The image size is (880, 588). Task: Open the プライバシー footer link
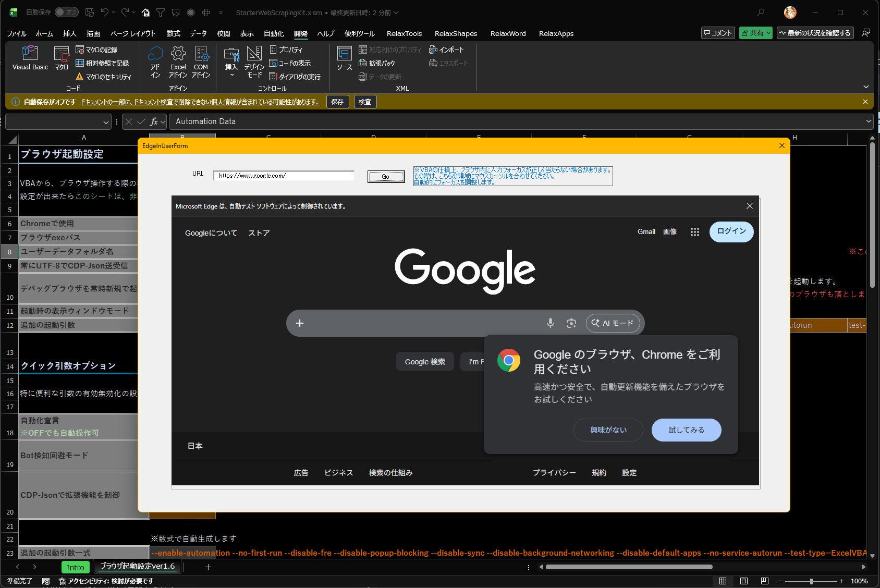tap(554, 473)
